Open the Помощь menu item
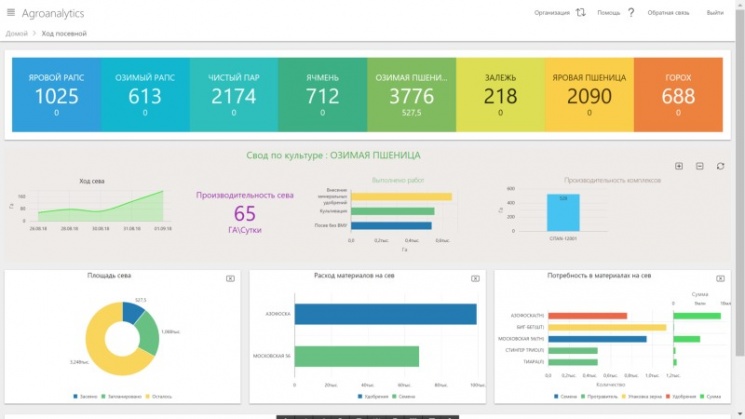 tap(609, 13)
